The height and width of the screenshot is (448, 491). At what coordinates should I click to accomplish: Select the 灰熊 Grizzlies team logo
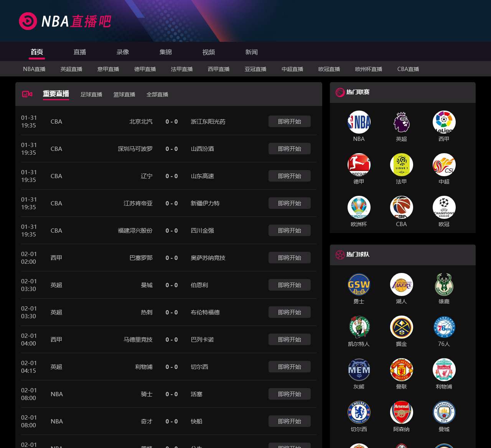coord(359,369)
